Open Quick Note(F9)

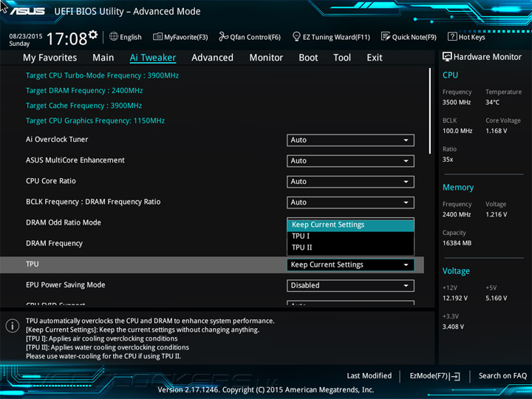[x=409, y=37]
